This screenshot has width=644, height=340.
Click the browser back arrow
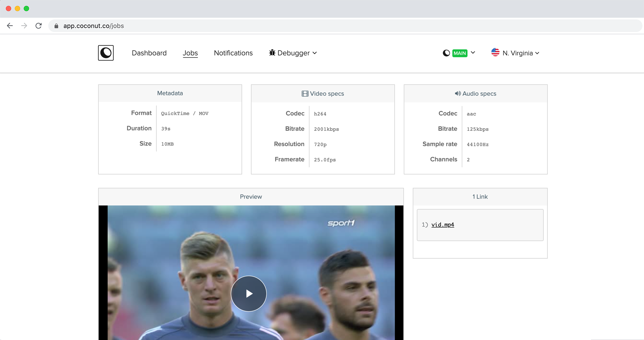pyautogui.click(x=9, y=25)
